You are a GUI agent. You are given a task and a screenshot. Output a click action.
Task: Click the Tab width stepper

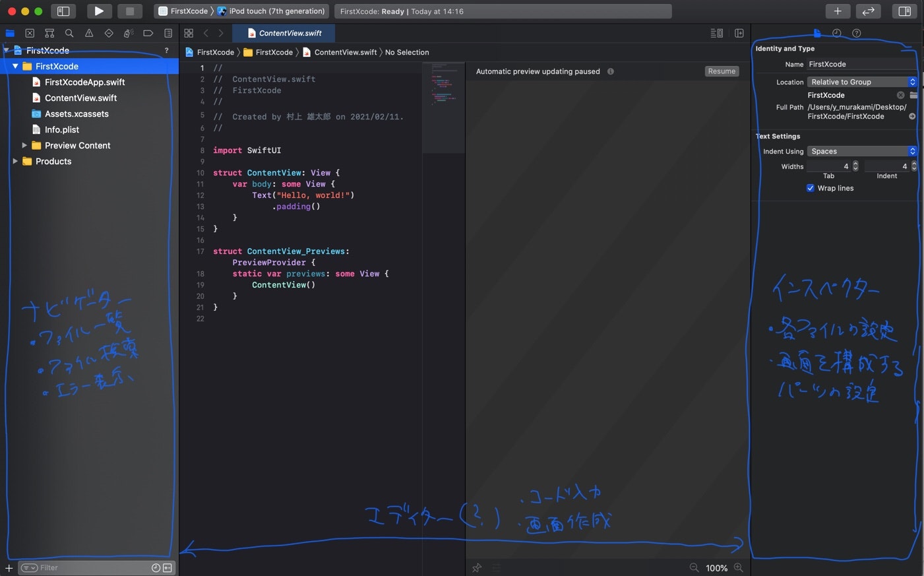[x=855, y=166]
